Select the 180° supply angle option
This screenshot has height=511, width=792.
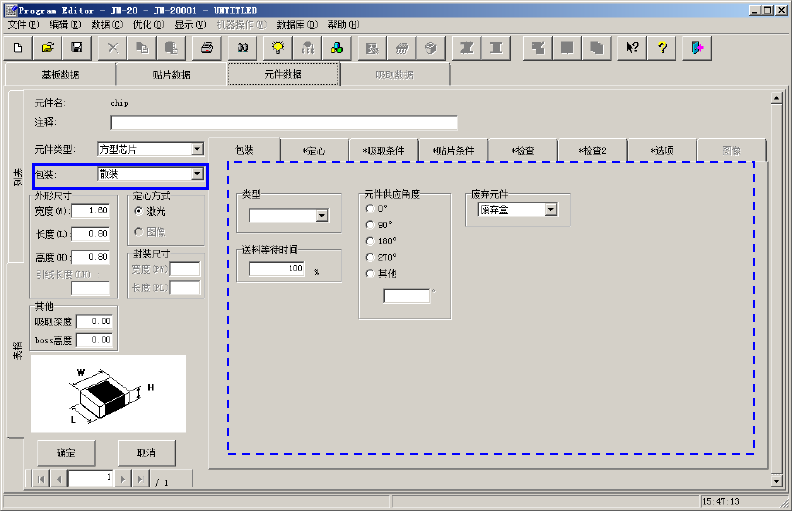370,241
